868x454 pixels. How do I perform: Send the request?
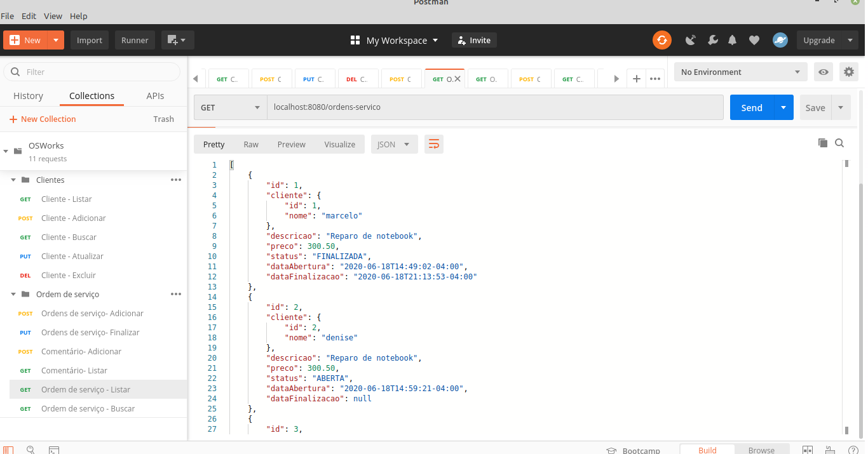(752, 107)
